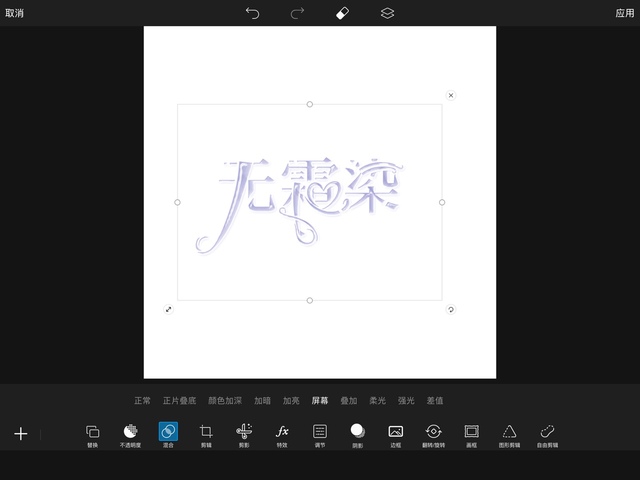The image size is (640, 480).
Task: Click the rotate handle on sticker
Action: coord(451,310)
